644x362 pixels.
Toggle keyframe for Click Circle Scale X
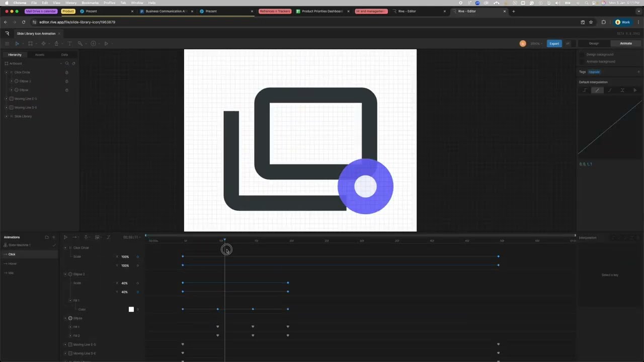coord(137,257)
